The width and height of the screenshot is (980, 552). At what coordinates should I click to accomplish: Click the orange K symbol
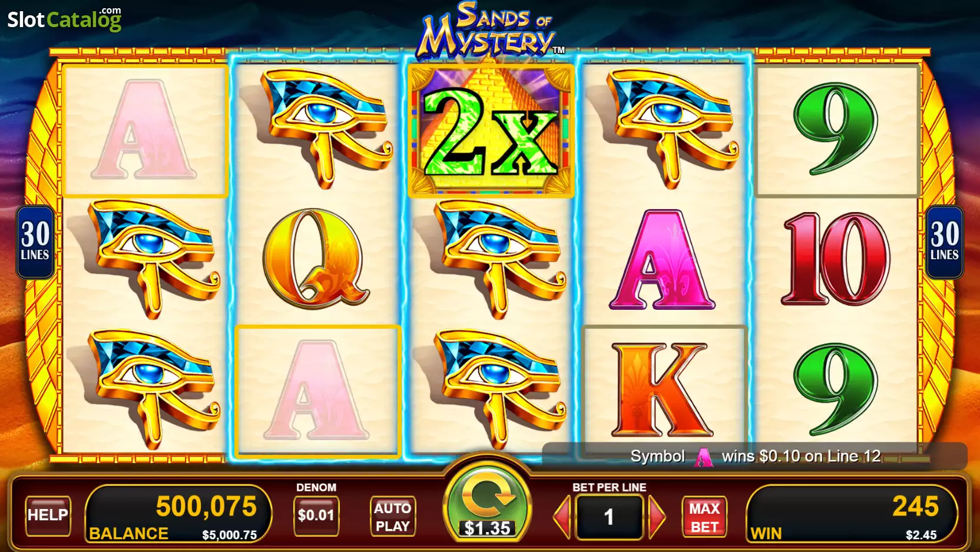[x=663, y=390]
